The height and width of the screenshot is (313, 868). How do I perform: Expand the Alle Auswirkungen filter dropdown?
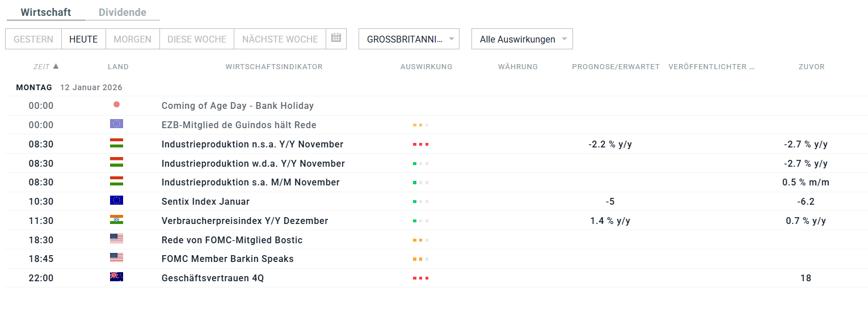click(x=522, y=39)
